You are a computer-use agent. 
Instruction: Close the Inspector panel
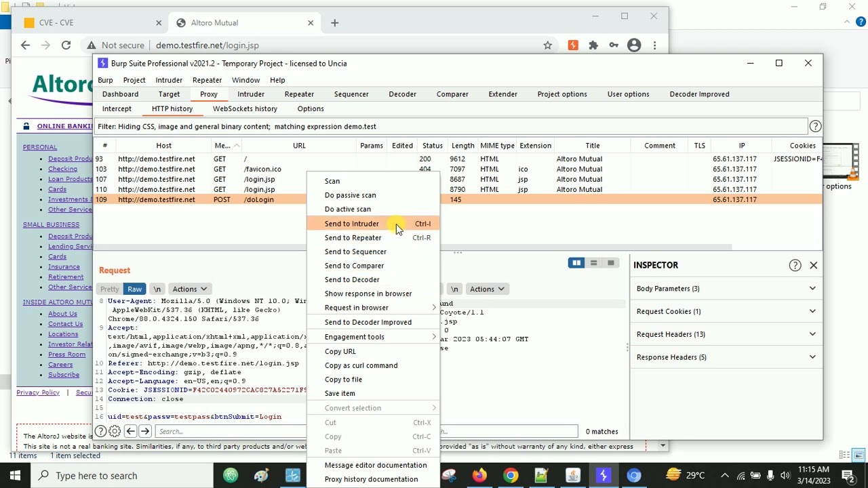tap(813, 265)
